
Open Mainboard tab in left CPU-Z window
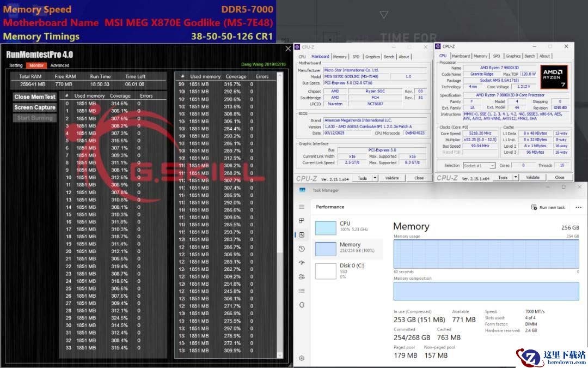pos(320,57)
